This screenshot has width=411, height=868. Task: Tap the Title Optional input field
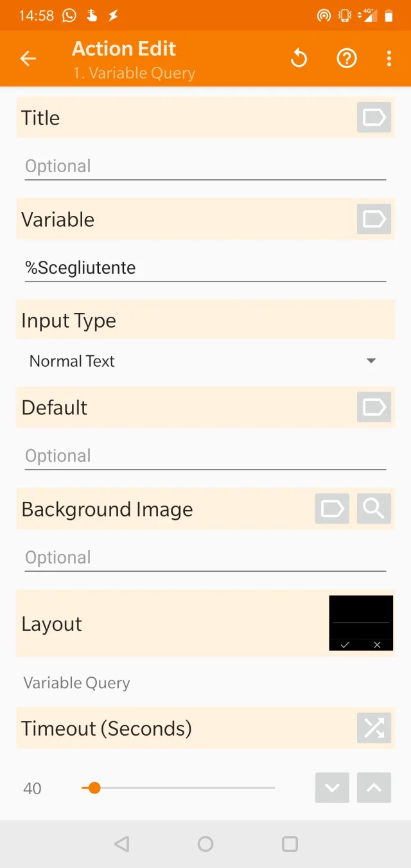[193, 166]
